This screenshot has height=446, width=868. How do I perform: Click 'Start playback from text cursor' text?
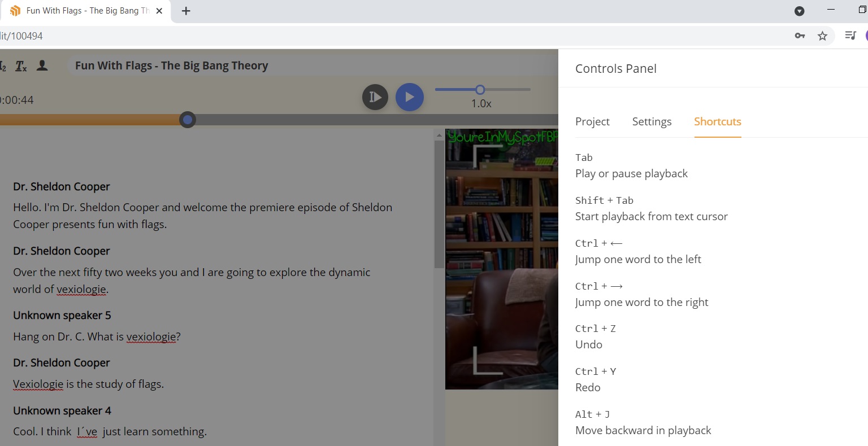click(652, 216)
